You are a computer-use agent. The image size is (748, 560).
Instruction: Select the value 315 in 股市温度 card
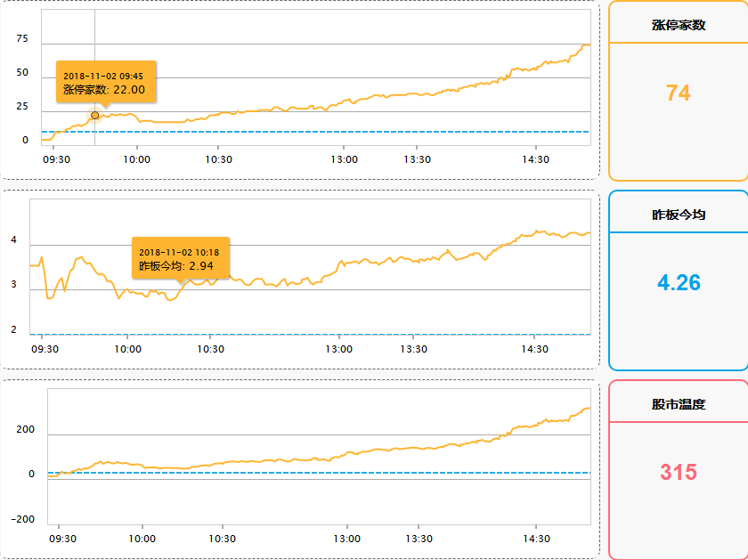[x=679, y=472]
